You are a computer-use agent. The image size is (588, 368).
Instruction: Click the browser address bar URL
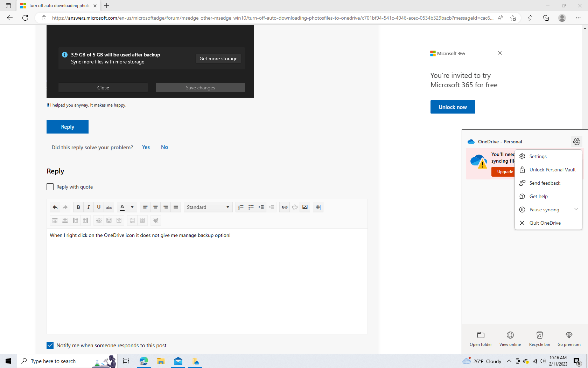click(273, 18)
